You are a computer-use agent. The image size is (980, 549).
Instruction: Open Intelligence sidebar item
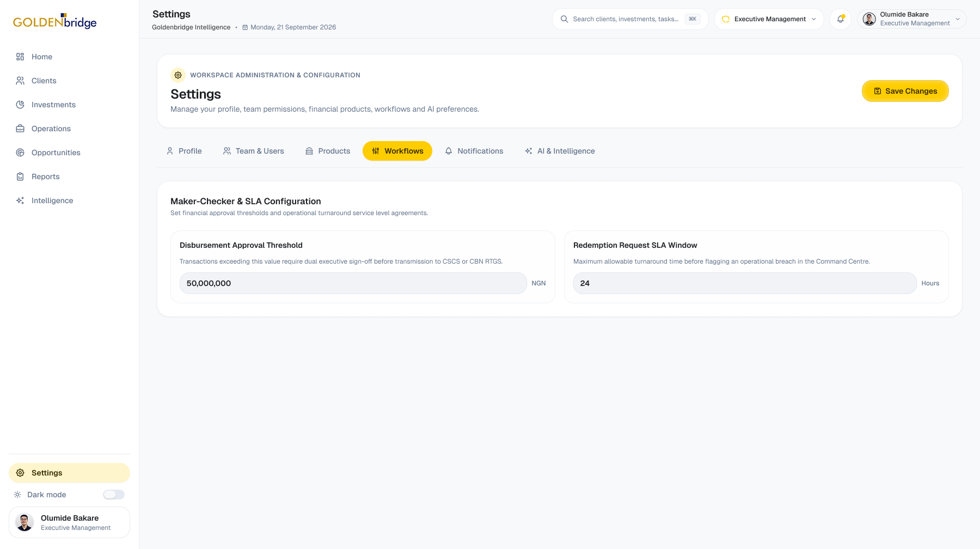coord(69,200)
